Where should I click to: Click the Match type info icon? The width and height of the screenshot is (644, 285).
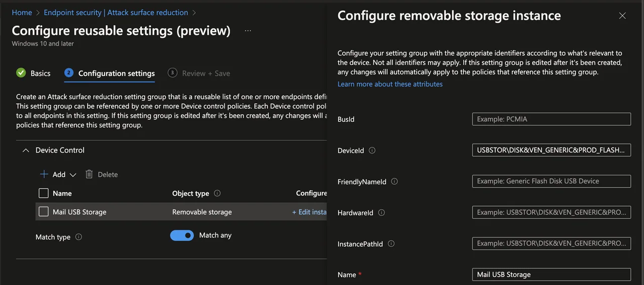pos(78,237)
